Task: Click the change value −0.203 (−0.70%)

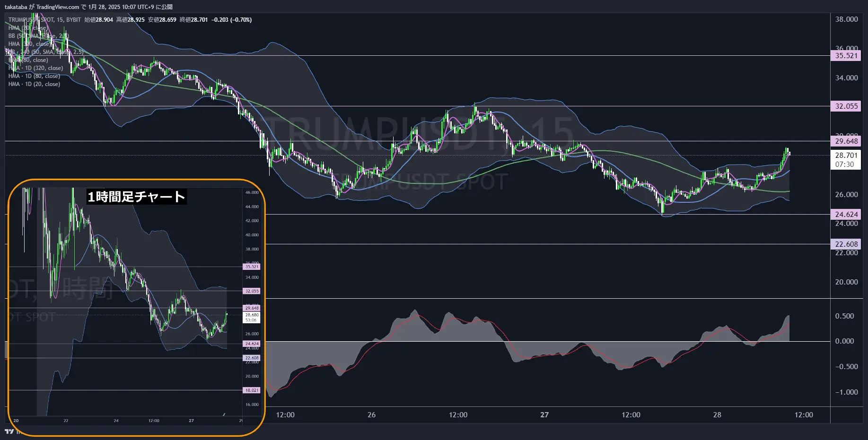Action: pyautogui.click(x=231, y=20)
